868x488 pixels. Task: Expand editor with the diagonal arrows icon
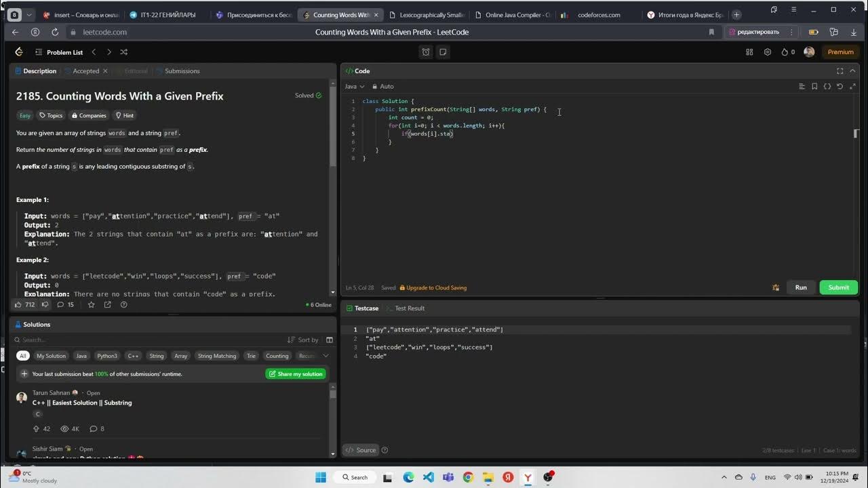[x=852, y=87]
